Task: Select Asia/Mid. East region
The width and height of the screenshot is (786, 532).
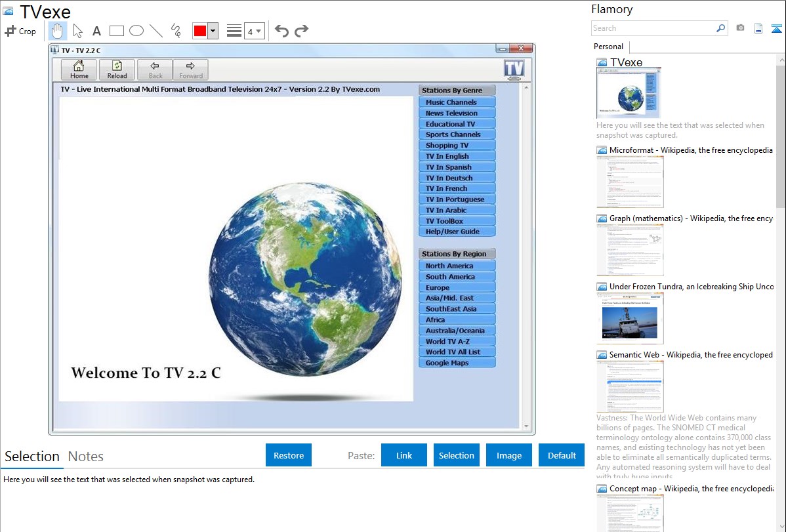Action: [457, 298]
